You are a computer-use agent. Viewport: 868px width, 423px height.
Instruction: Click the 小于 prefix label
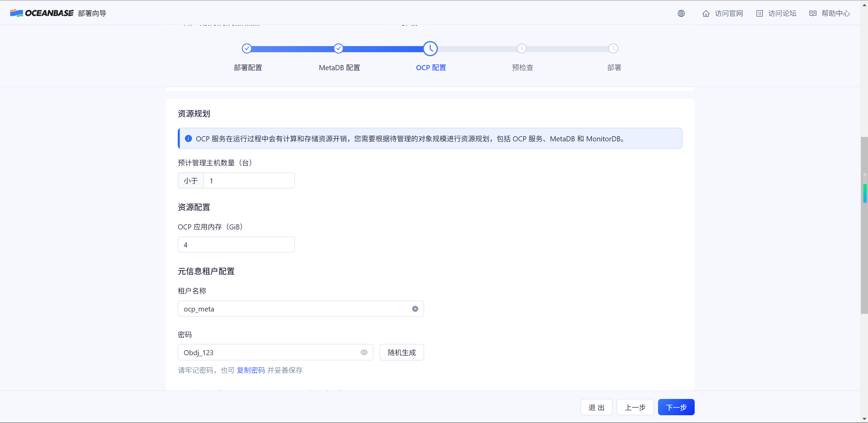point(191,181)
